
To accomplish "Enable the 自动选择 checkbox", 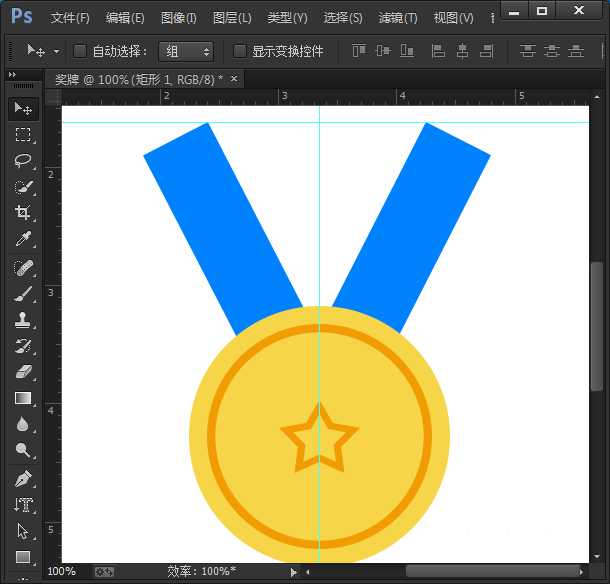I will coord(80,51).
